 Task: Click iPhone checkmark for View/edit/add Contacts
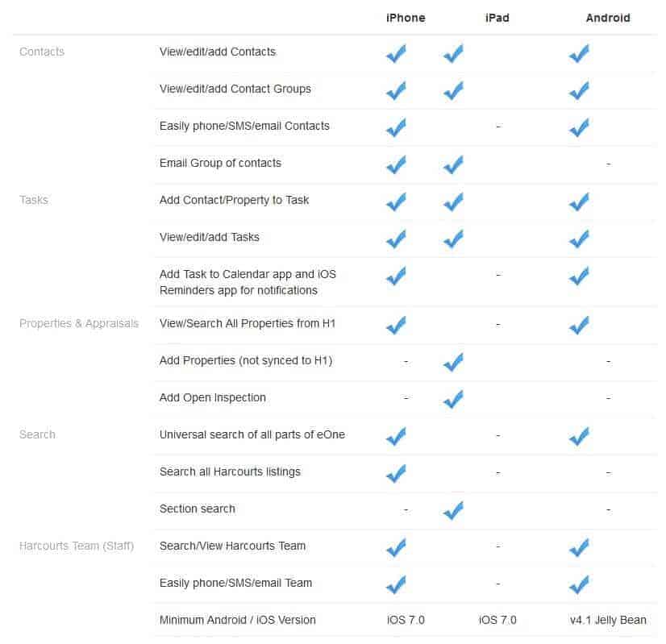396,53
